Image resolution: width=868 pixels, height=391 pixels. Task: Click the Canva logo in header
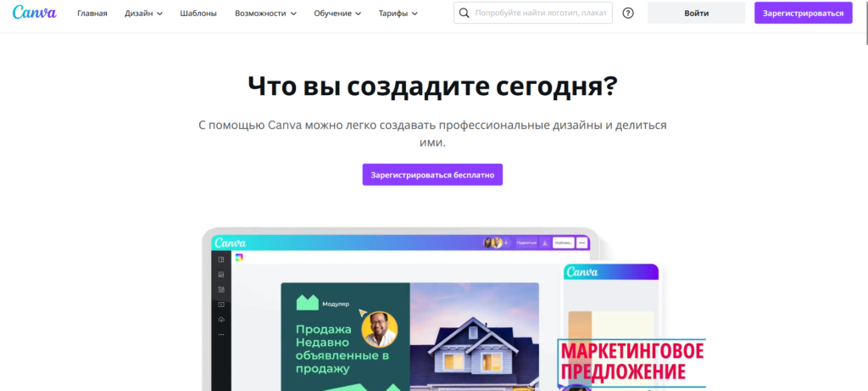click(34, 13)
